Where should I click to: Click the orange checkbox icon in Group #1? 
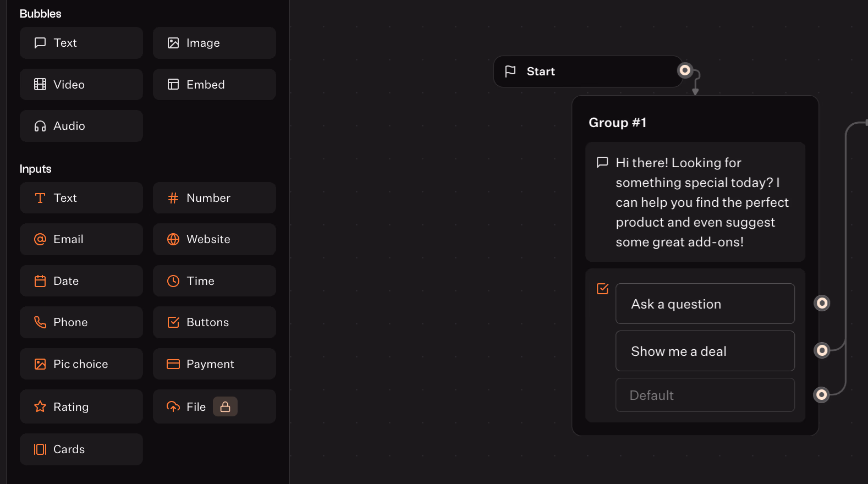603,289
